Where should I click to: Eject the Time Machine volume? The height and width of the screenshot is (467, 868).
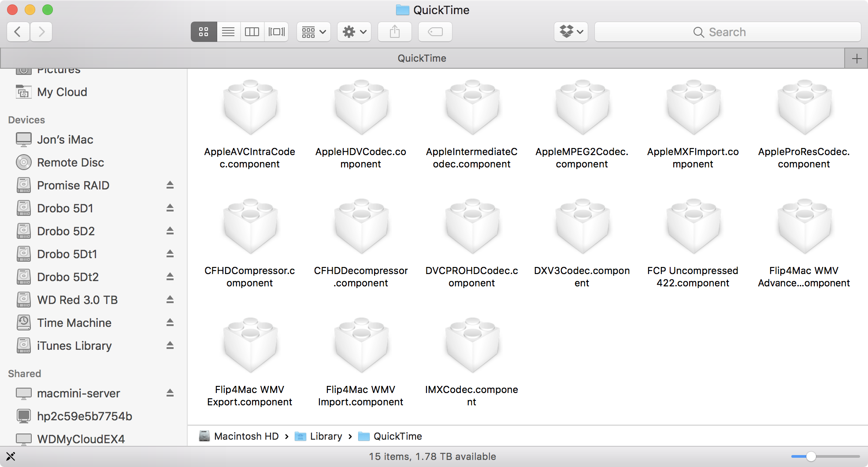tap(170, 322)
